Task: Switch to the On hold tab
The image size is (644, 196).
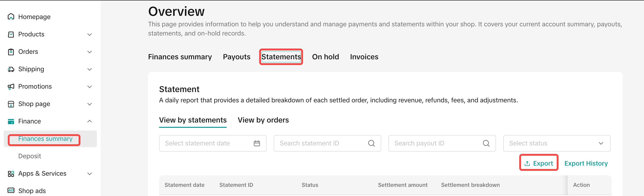Action: 325,57
